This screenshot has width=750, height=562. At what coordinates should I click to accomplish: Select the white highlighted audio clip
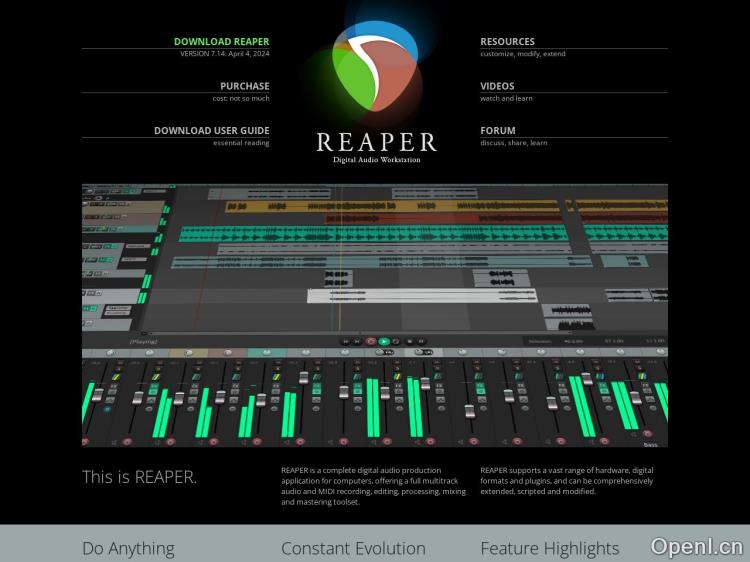point(420,295)
